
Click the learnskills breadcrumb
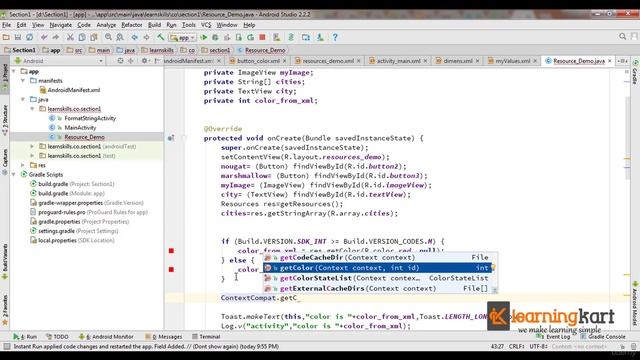click(158, 50)
